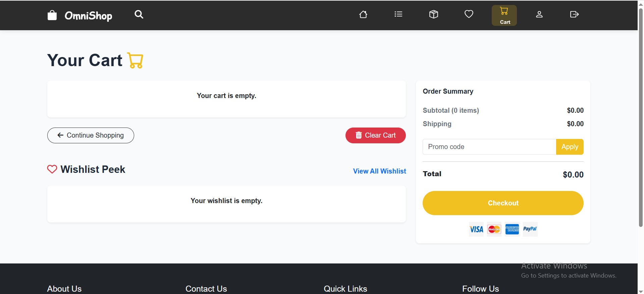
Task: Open wishlist via navbar heart icon
Action: tap(469, 14)
